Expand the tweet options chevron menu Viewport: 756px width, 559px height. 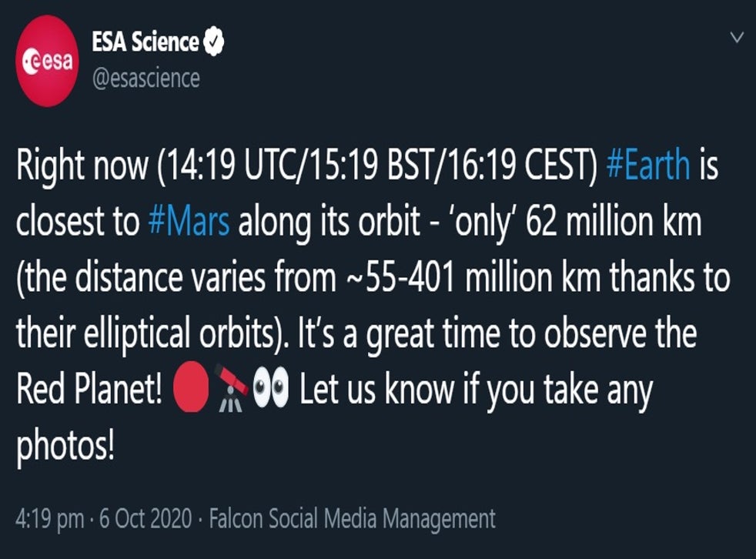[x=737, y=37]
